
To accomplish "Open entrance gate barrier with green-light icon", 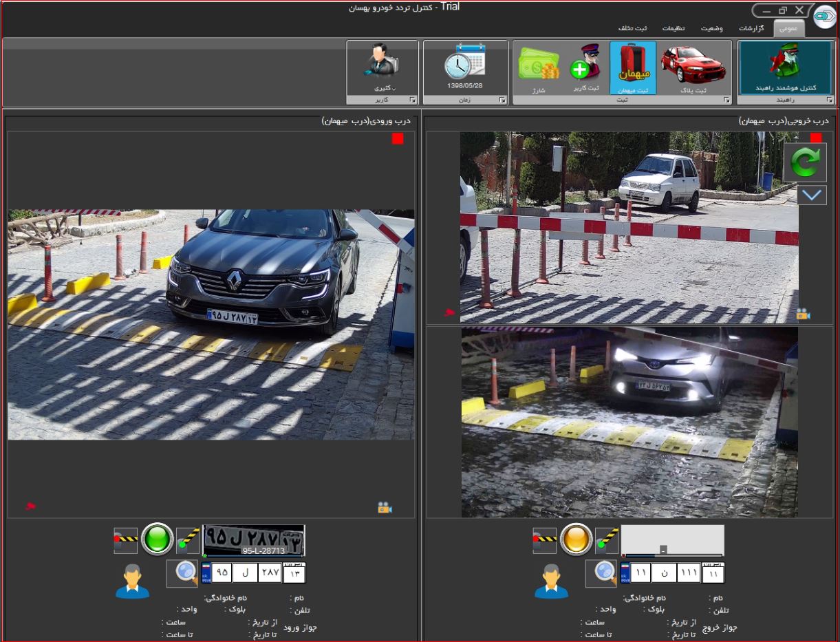I will pyautogui.click(x=188, y=540).
